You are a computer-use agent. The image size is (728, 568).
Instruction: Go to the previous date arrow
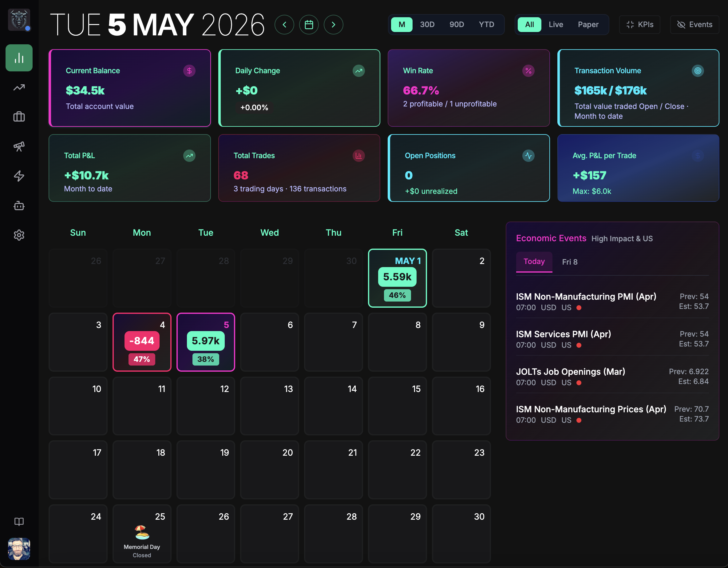pos(284,25)
